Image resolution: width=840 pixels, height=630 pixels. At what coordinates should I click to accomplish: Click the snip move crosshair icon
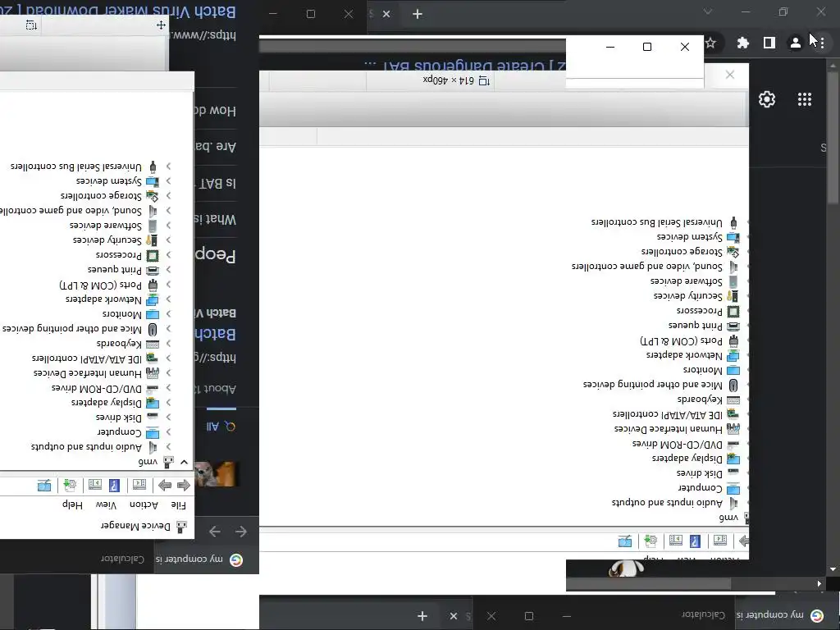[x=161, y=25]
